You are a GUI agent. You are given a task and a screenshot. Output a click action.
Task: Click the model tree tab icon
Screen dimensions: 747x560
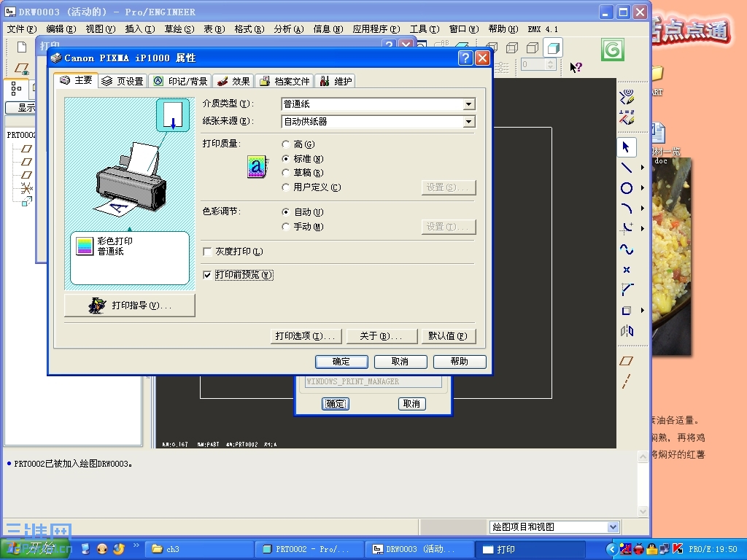click(x=16, y=88)
